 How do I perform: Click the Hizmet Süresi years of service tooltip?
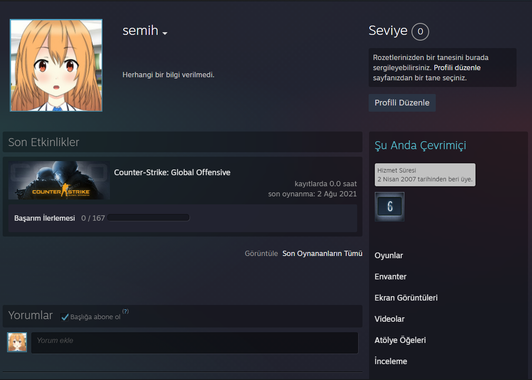click(425, 175)
